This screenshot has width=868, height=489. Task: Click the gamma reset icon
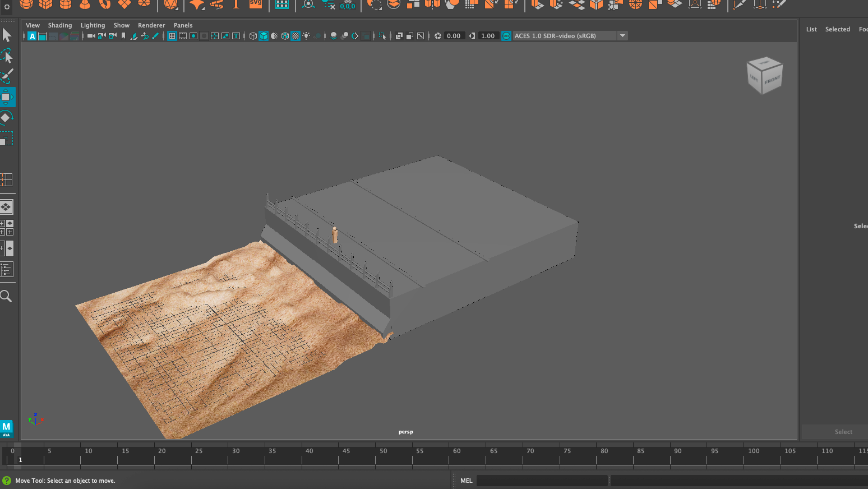click(472, 36)
